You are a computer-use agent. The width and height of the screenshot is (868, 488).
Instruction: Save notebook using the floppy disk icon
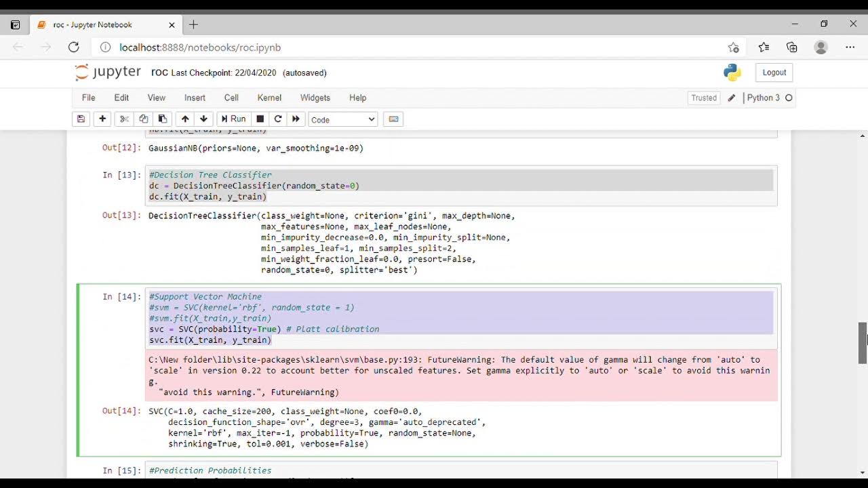pos(81,119)
